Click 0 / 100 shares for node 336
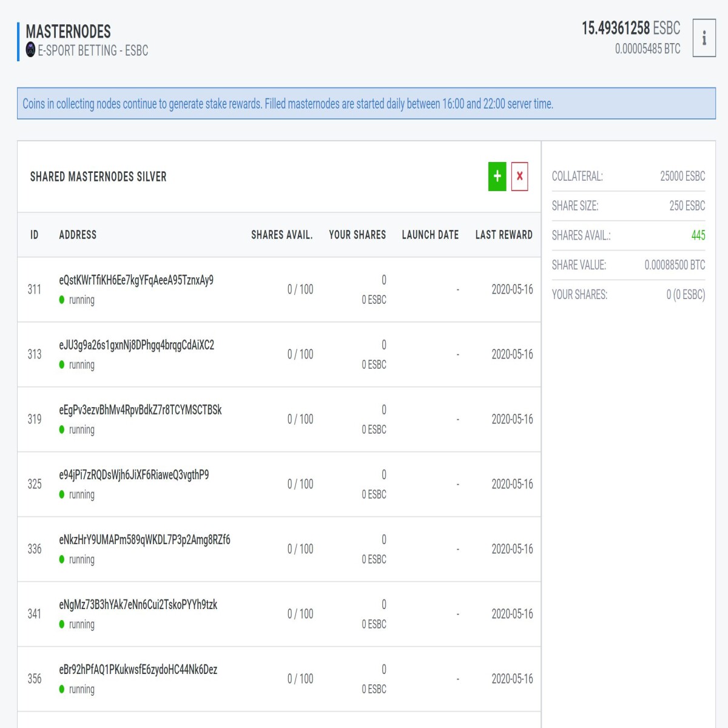 pyautogui.click(x=300, y=549)
